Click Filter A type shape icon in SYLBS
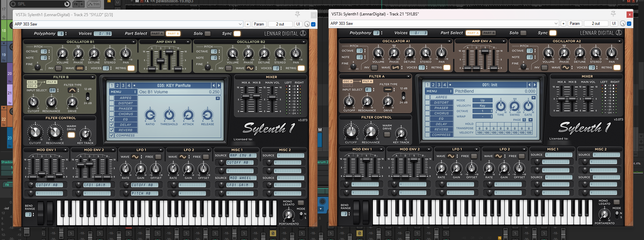 point(388,90)
